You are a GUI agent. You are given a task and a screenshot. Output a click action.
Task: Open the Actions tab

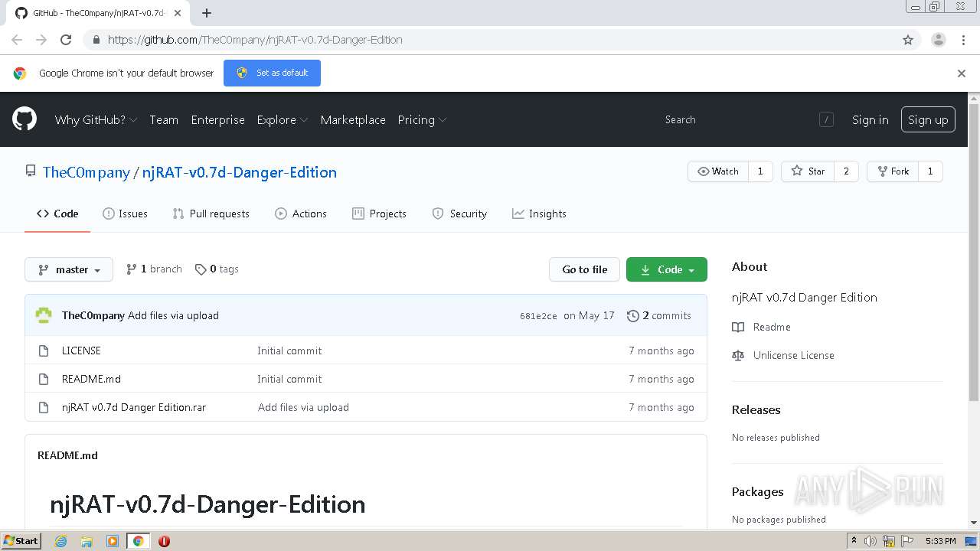[301, 214]
